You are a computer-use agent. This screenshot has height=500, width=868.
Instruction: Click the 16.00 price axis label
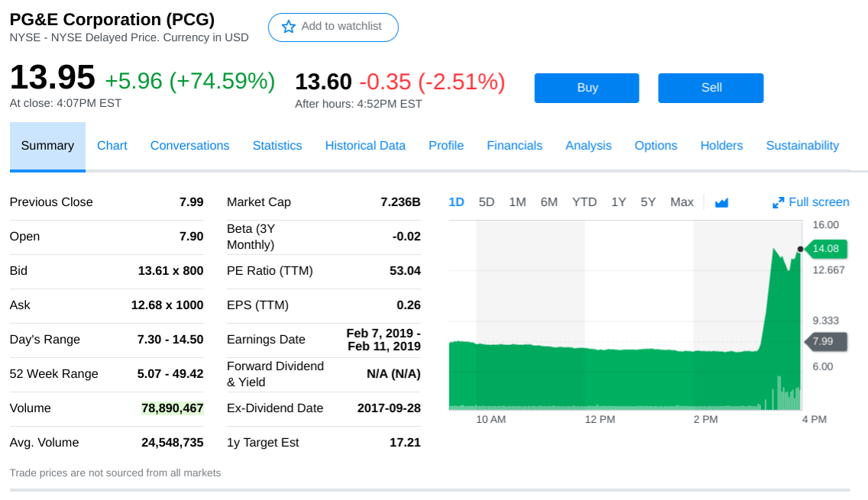point(825,225)
